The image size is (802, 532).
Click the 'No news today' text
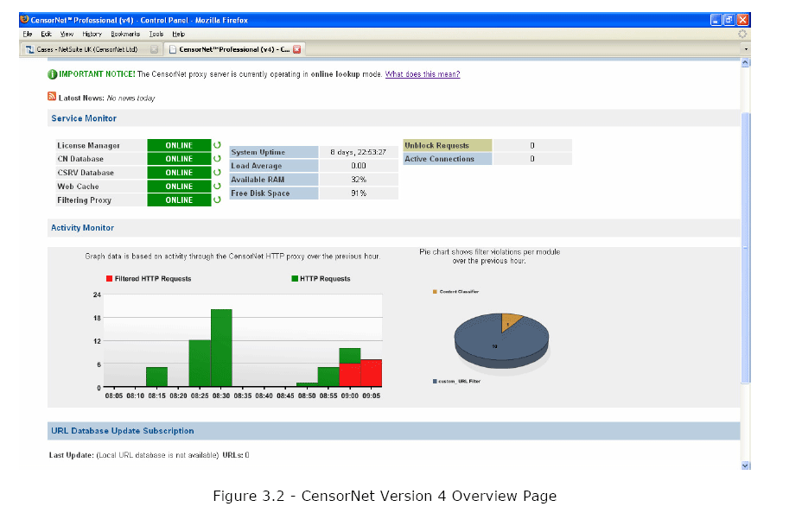pyautogui.click(x=131, y=98)
